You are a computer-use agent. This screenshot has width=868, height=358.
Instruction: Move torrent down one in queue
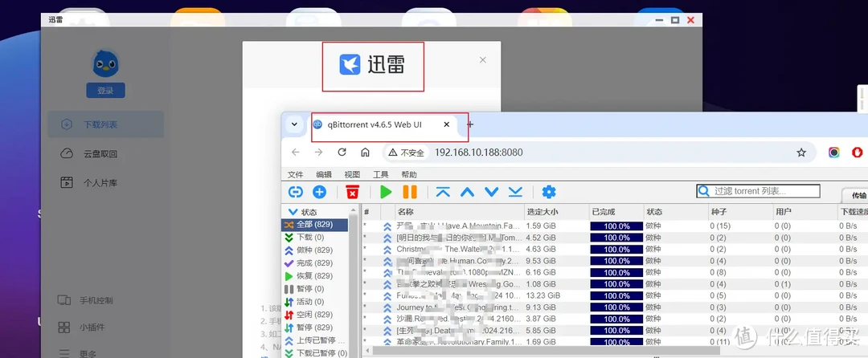[x=492, y=192]
